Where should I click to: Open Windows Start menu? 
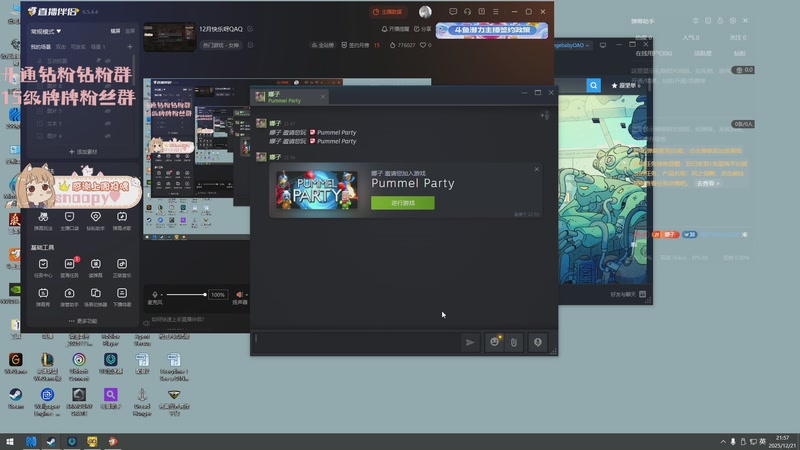(x=10, y=442)
